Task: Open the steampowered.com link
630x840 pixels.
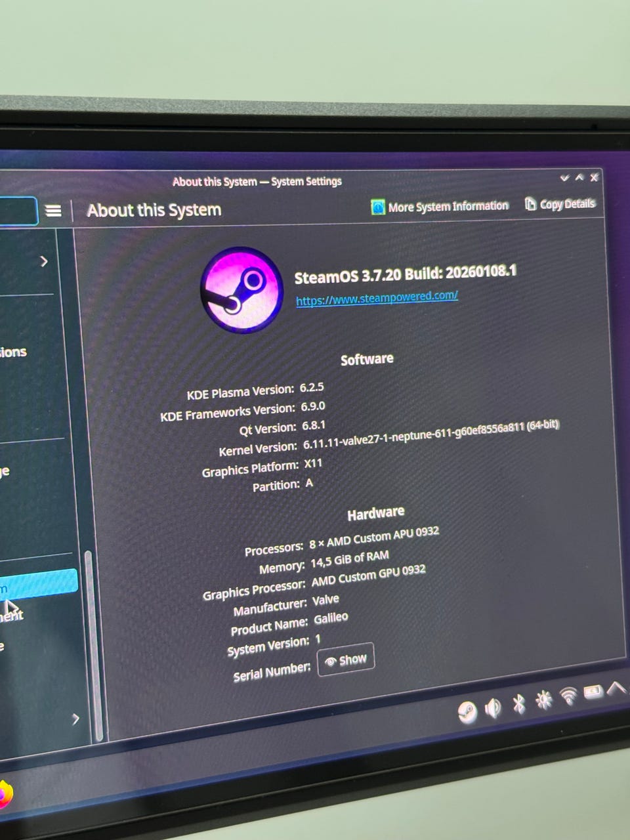Action: point(377,298)
